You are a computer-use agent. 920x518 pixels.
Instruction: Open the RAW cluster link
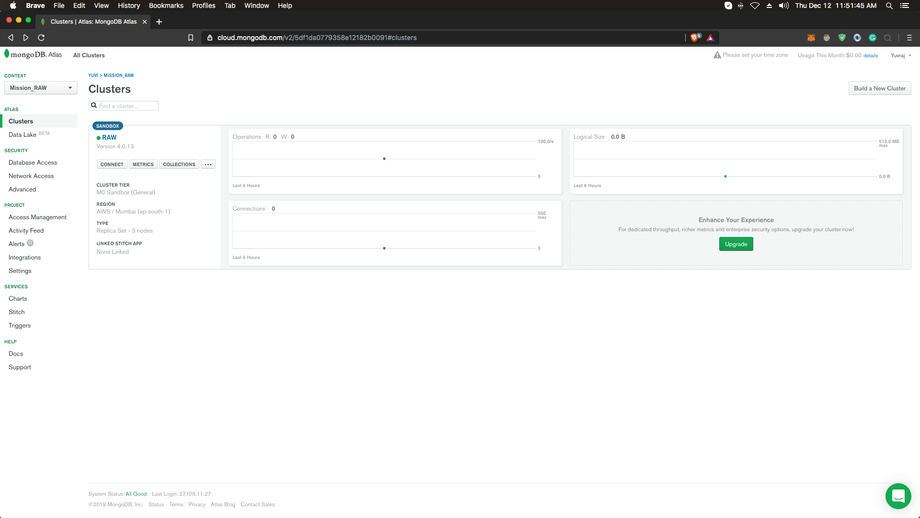[109, 138]
